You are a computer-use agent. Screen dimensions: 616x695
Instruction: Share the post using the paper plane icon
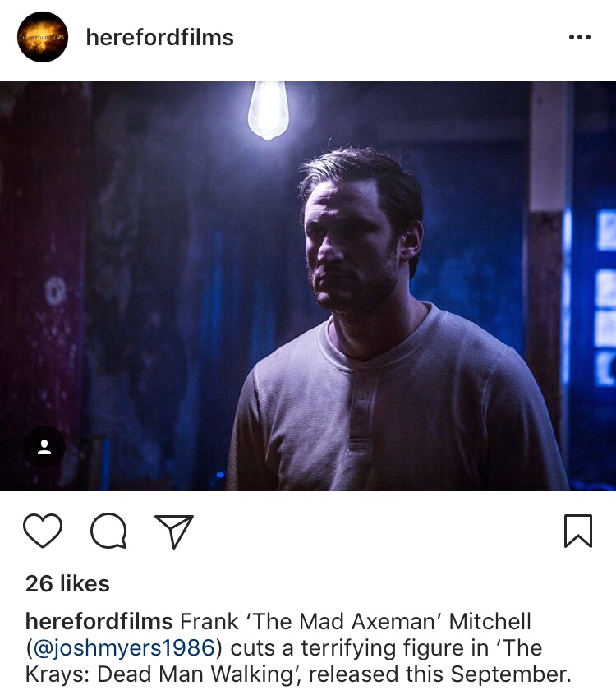174,532
